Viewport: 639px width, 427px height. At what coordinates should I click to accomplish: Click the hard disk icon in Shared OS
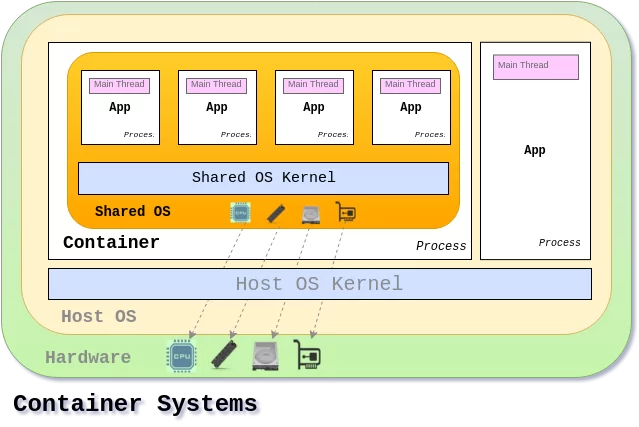click(x=311, y=215)
